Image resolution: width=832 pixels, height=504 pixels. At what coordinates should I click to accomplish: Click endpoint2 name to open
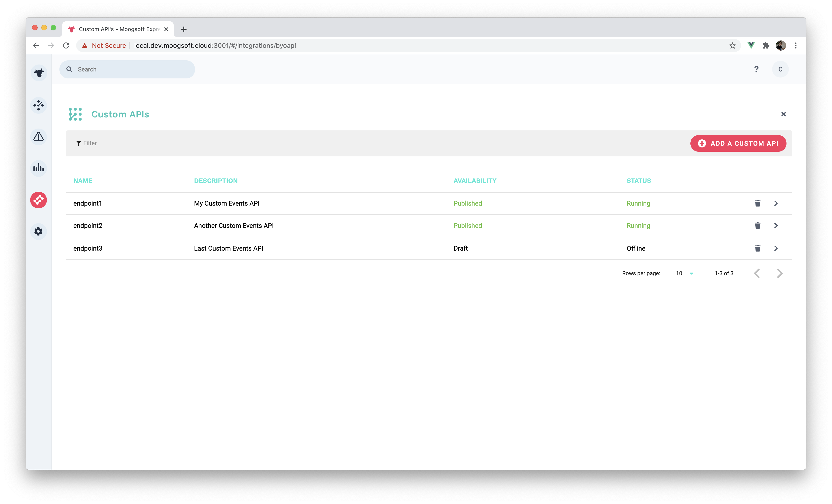click(88, 225)
